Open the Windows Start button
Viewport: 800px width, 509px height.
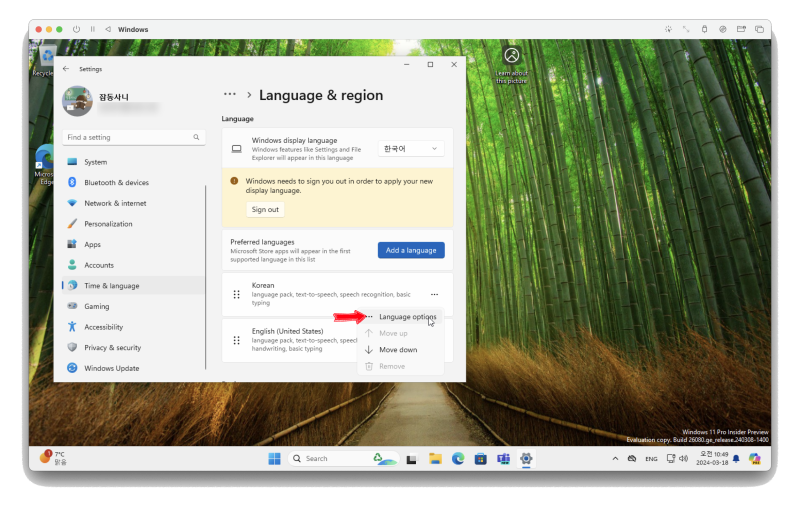coord(274,459)
